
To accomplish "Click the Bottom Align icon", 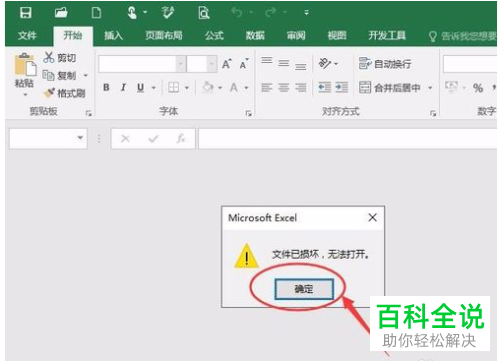I will (301, 66).
